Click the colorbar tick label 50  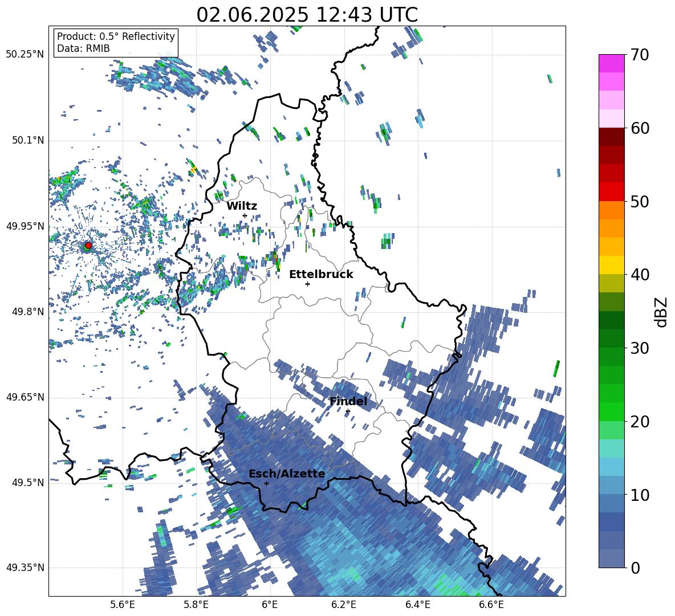639,201
